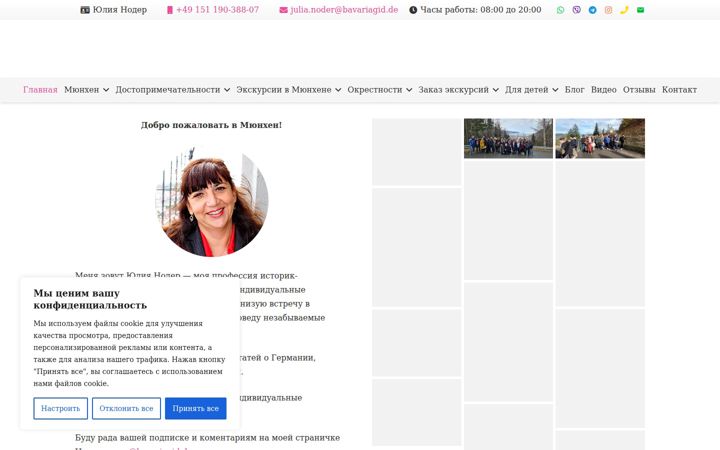Open the Telegram icon in top bar
Viewport: 720px width, 450px height.
click(x=592, y=10)
